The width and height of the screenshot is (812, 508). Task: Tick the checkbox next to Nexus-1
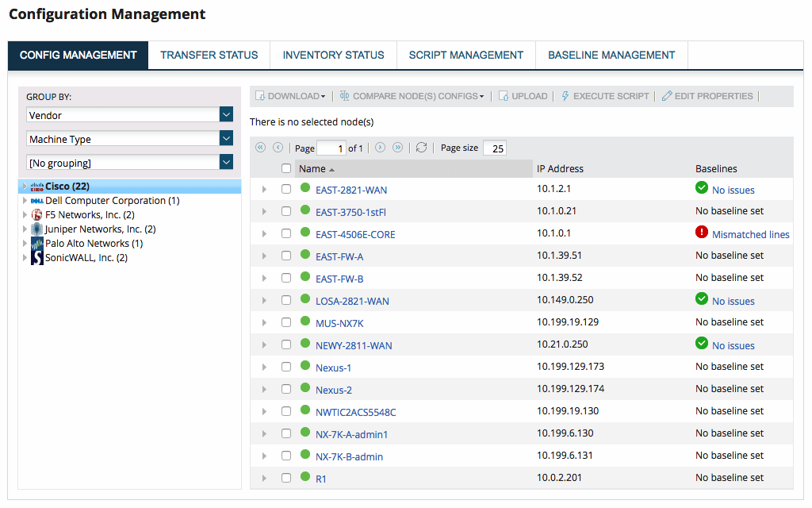tap(285, 368)
